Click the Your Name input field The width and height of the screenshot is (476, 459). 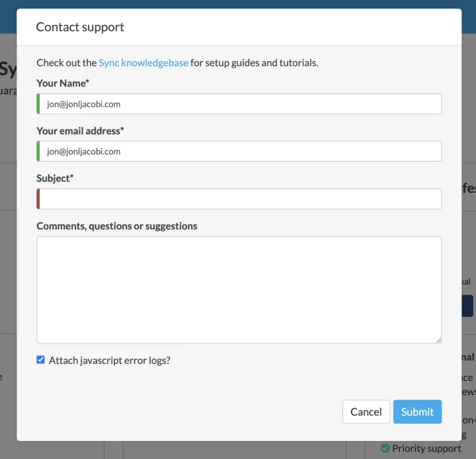(x=239, y=104)
